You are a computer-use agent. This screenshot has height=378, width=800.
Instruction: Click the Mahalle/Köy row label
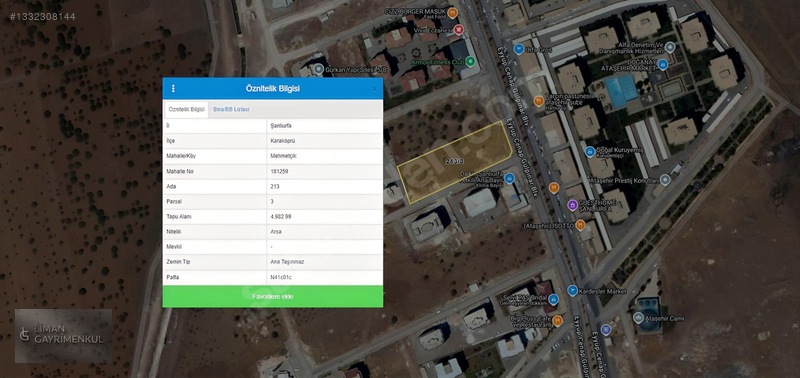pos(181,156)
